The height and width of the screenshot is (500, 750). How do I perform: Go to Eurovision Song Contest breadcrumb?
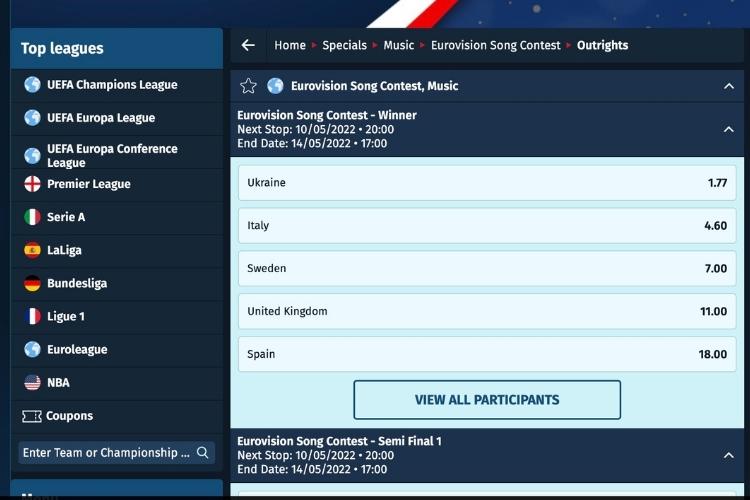[x=496, y=45]
